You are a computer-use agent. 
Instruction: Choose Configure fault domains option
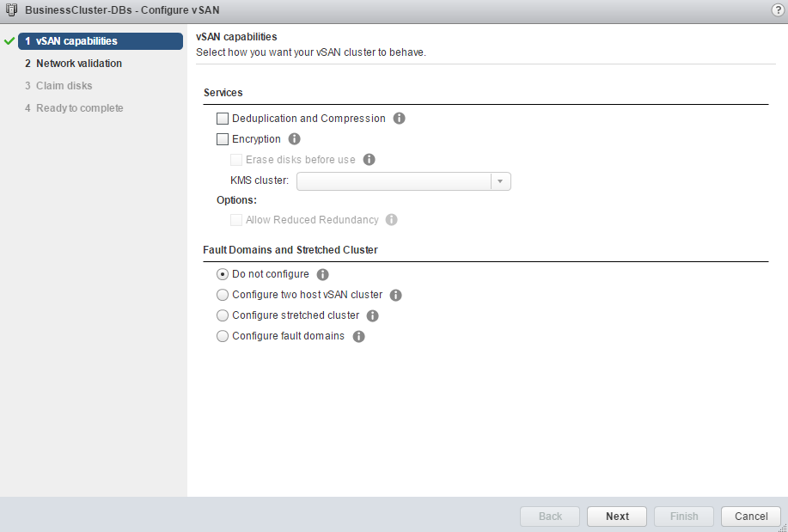(223, 336)
